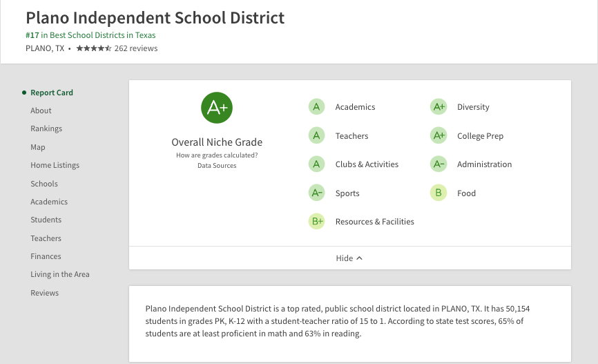
Task: Click the A- grade badge beside Sports
Action: coord(316,193)
